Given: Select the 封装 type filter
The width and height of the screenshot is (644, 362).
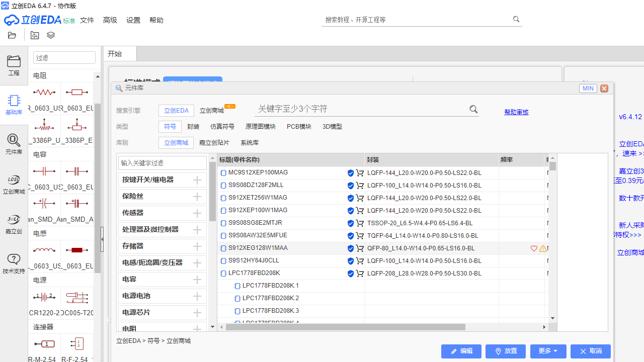Looking at the screenshot, I should [193, 127].
